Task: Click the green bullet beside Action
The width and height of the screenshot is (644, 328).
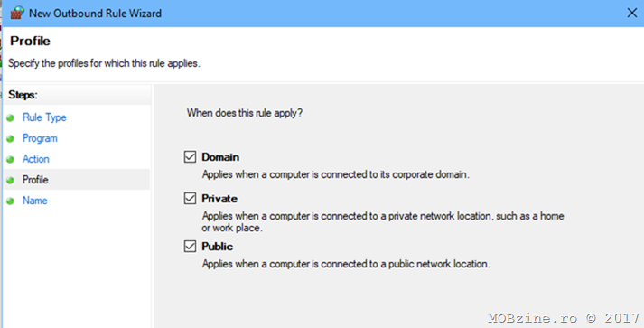Action: click(10, 159)
